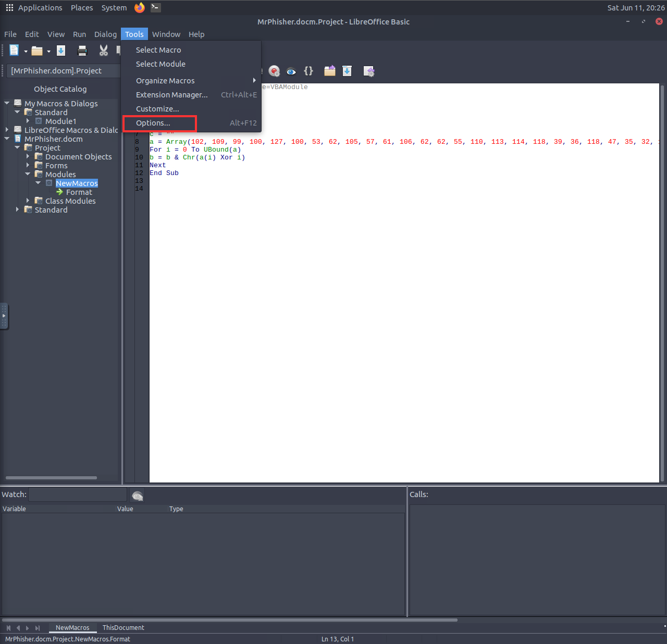
Task: Open the Places system menu
Action: pos(82,8)
